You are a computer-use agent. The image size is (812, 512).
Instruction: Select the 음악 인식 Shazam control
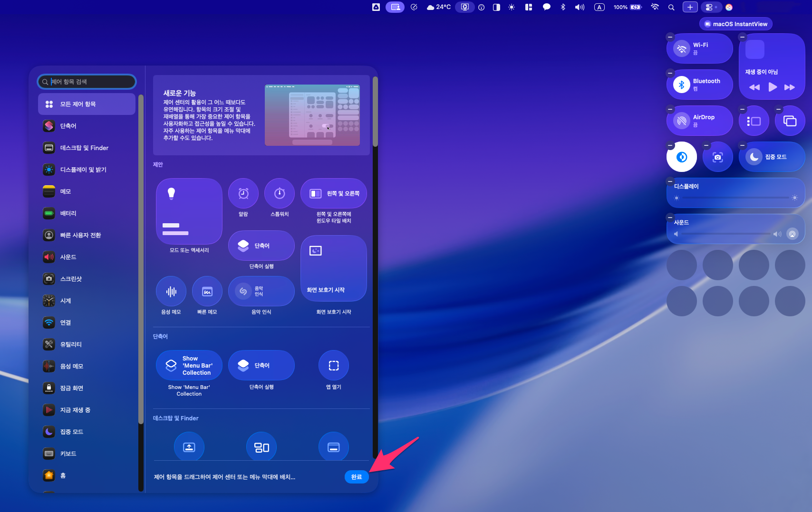[x=261, y=291]
